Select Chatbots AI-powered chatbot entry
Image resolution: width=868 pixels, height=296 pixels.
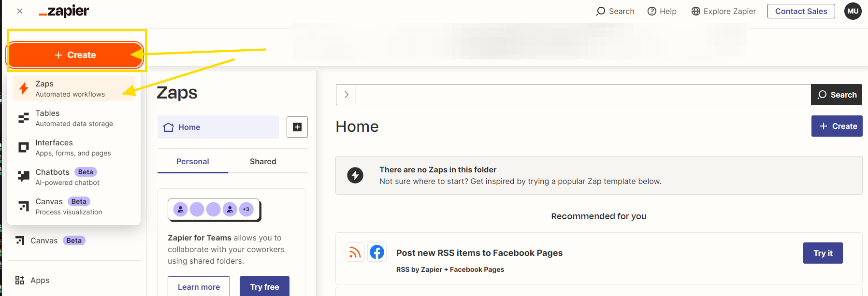click(x=74, y=177)
